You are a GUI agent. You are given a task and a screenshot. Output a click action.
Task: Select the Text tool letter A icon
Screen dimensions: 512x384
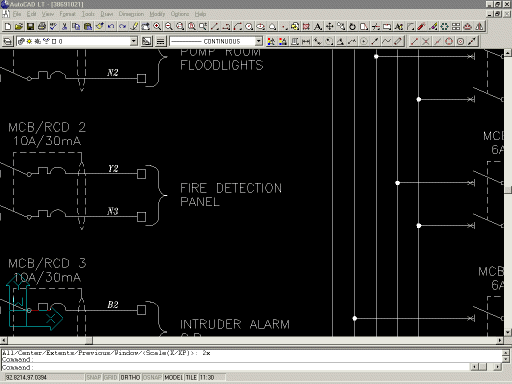coord(318,26)
